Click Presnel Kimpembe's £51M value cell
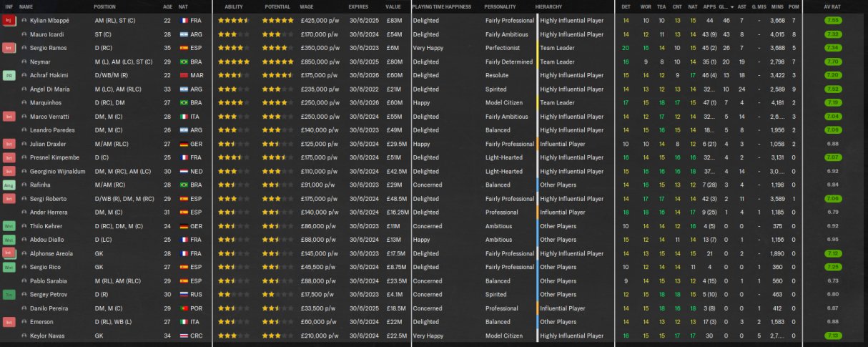 (x=394, y=157)
